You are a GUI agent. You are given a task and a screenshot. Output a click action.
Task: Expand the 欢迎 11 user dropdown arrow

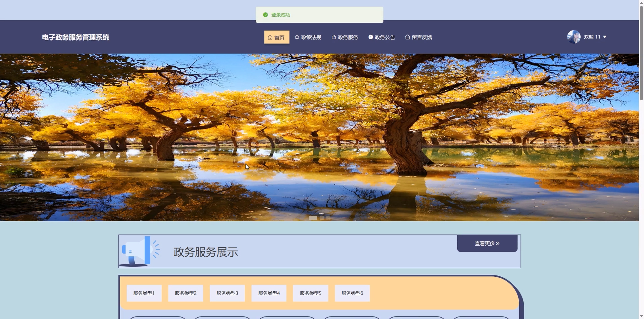(605, 37)
